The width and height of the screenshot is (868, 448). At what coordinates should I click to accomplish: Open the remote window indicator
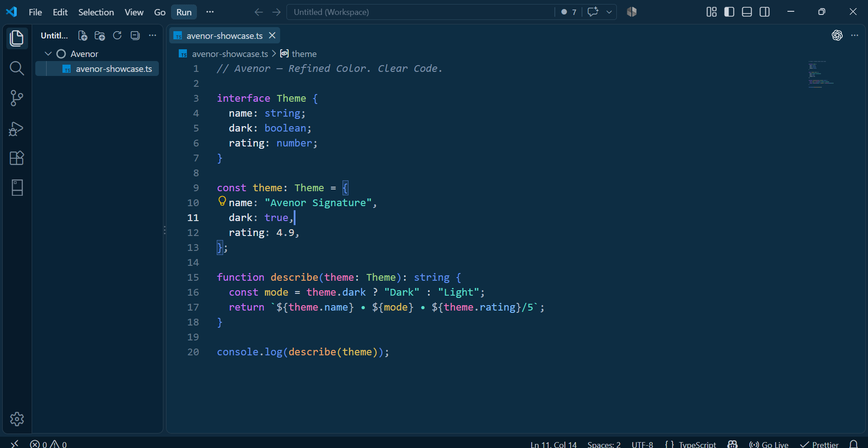[x=14, y=444]
